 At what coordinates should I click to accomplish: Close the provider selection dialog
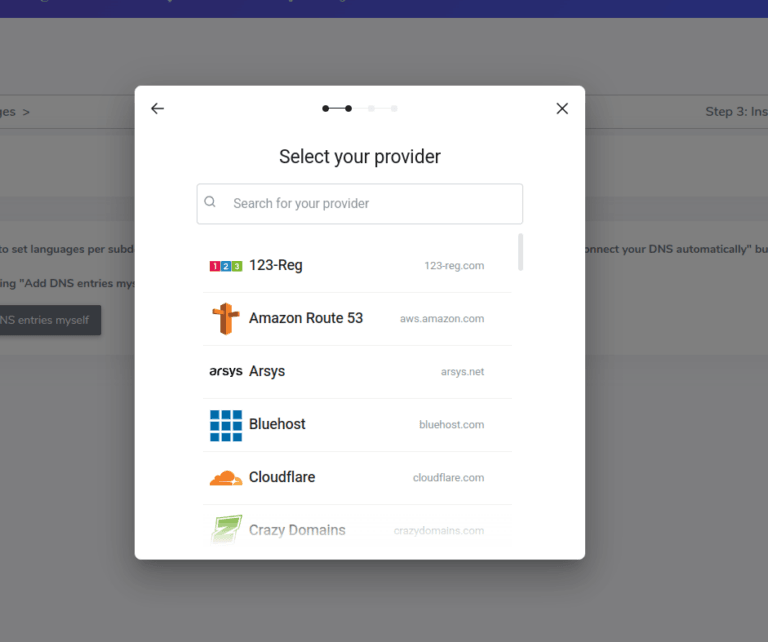(x=562, y=108)
